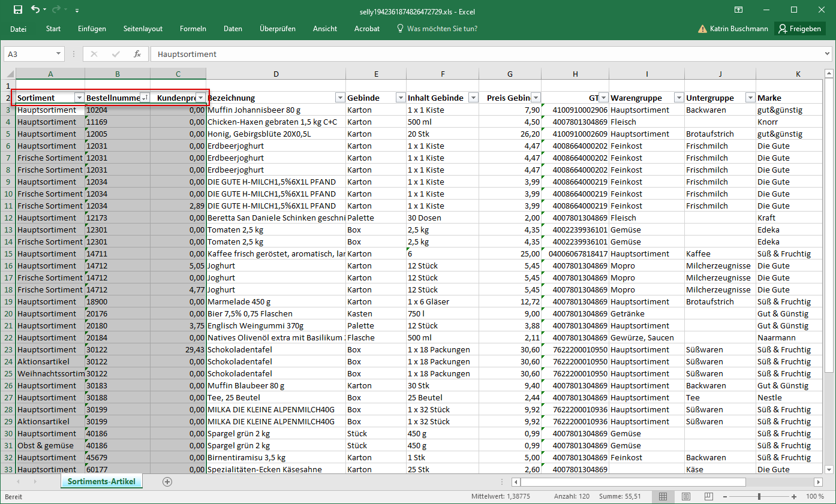Switch to Page Break Preview icon
Image resolution: width=836 pixels, height=504 pixels.
[709, 497]
